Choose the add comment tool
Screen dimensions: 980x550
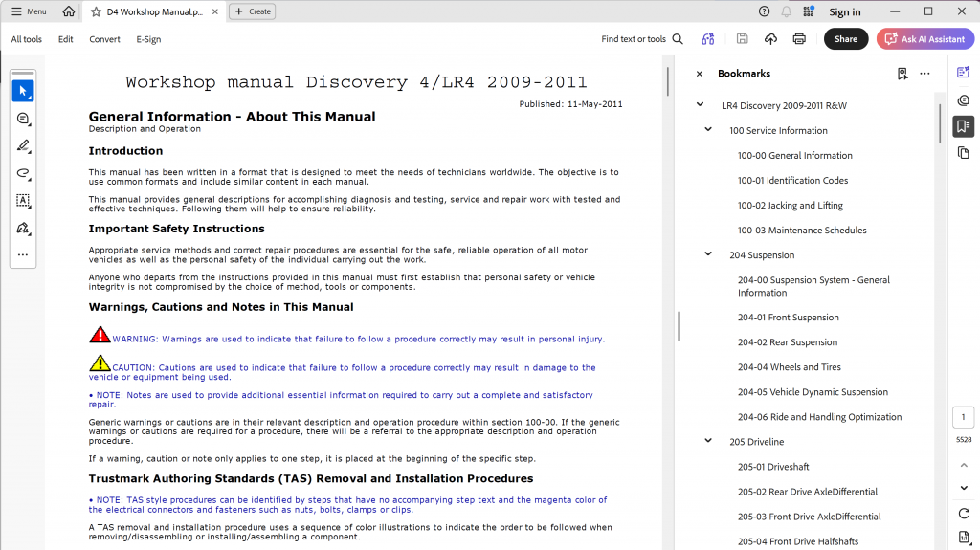(x=23, y=119)
